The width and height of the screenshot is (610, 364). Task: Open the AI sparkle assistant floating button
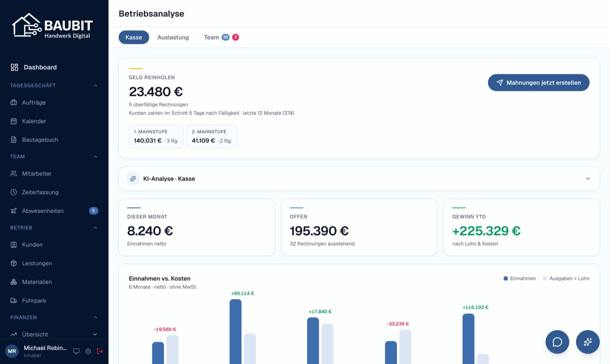[x=588, y=342]
